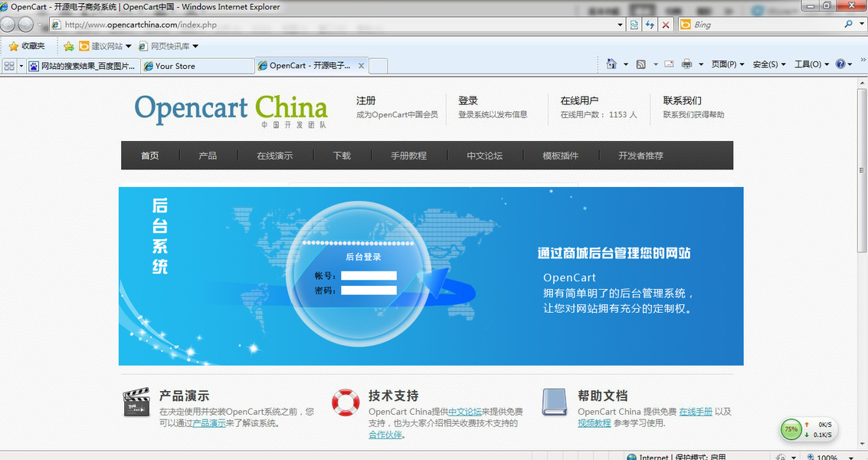Refresh the page using the refresh icon
This screenshot has width=868, height=460.
tap(650, 25)
